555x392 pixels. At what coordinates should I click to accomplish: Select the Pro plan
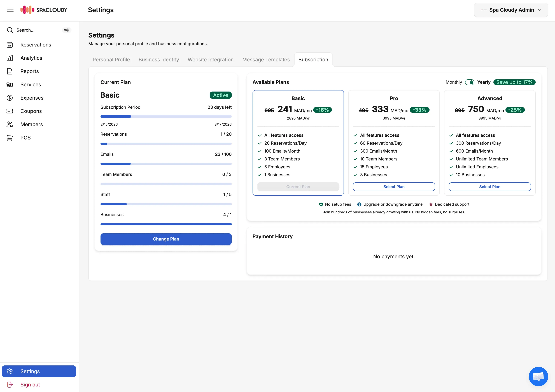[393, 186]
